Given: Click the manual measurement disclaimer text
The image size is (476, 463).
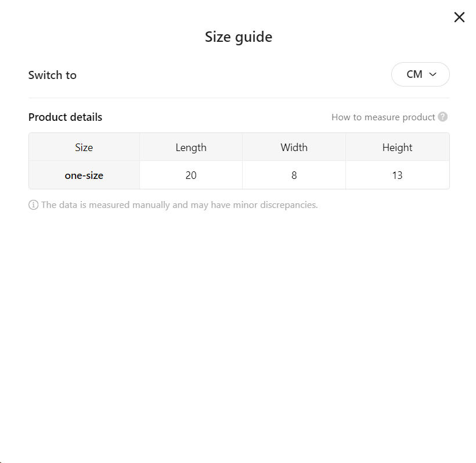Looking at the screenshot, I should [179, 205].
